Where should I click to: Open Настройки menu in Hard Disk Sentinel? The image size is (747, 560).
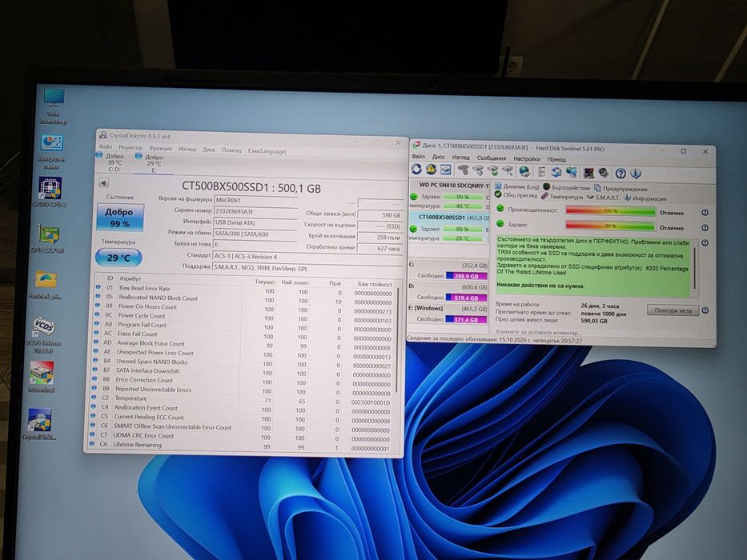coord(527,158)
